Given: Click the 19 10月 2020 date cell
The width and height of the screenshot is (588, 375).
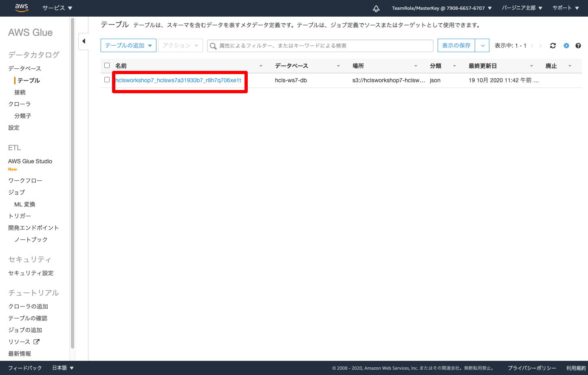Looking at the screenshot, I should 504,80.
